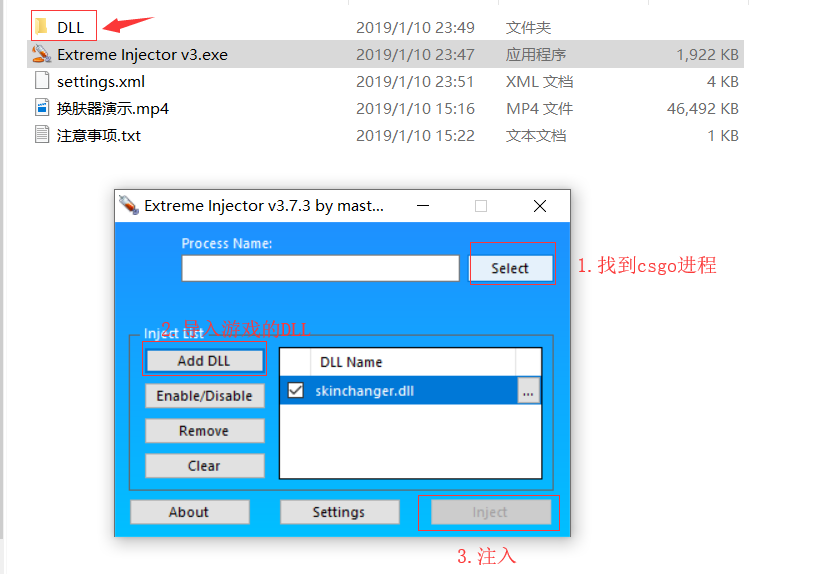Click the MP4 文件 type cell
Image resolution: width=829 pixels, height=574 pixels.
[x=539, y=109]
